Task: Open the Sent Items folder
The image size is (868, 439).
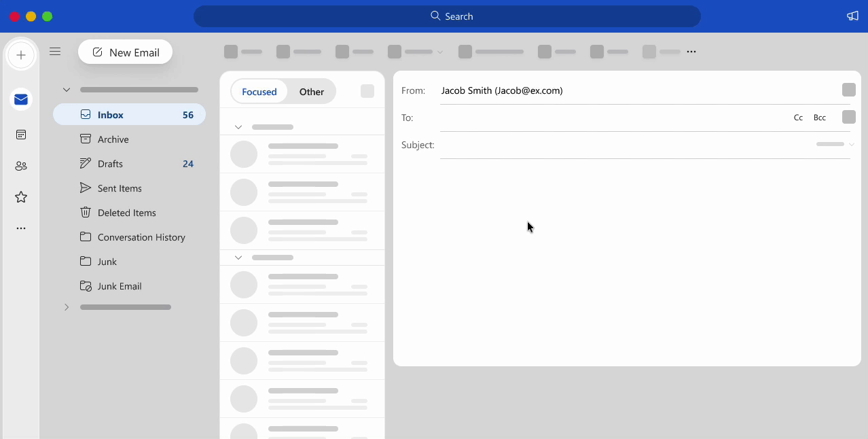Action: point(130,188)
